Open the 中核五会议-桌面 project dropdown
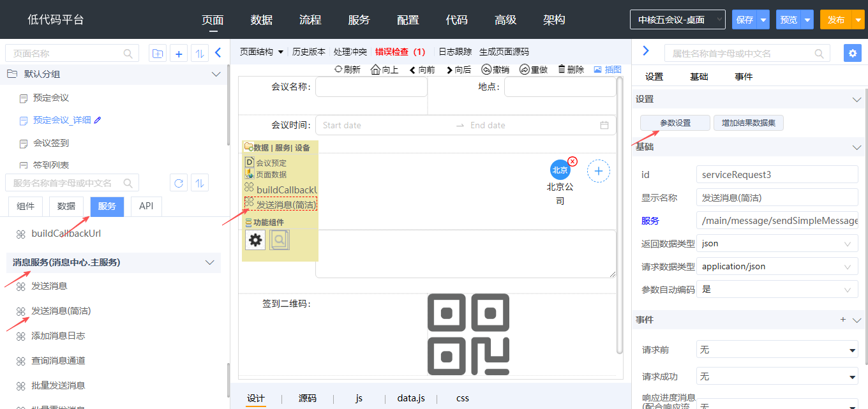Viewport: 868px width, 409px height. pyautogui.click(x=677, y=20)
